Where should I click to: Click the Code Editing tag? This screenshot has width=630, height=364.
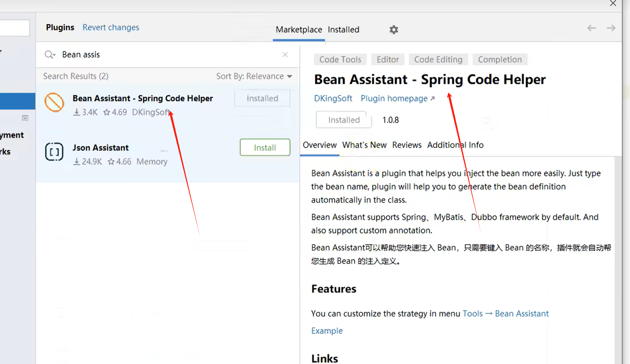(438, 59)
